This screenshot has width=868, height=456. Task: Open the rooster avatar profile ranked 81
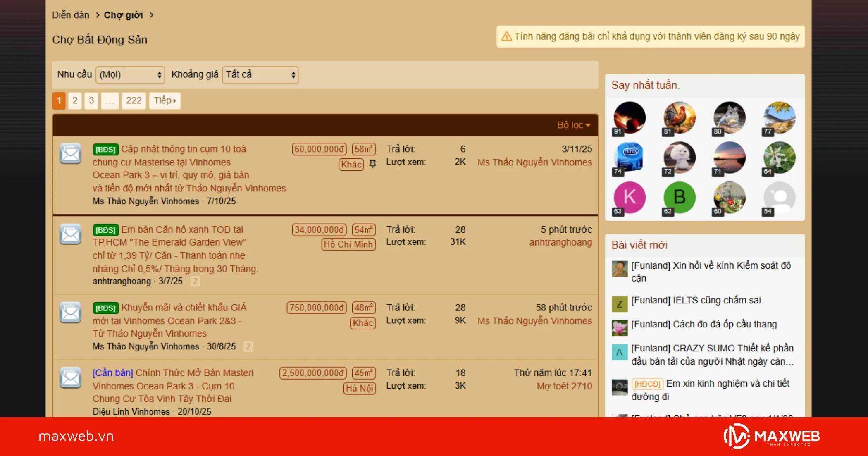coord(679,117)
